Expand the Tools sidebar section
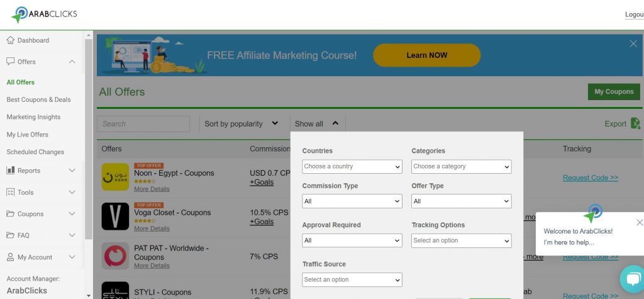 (x=72, y=192)
